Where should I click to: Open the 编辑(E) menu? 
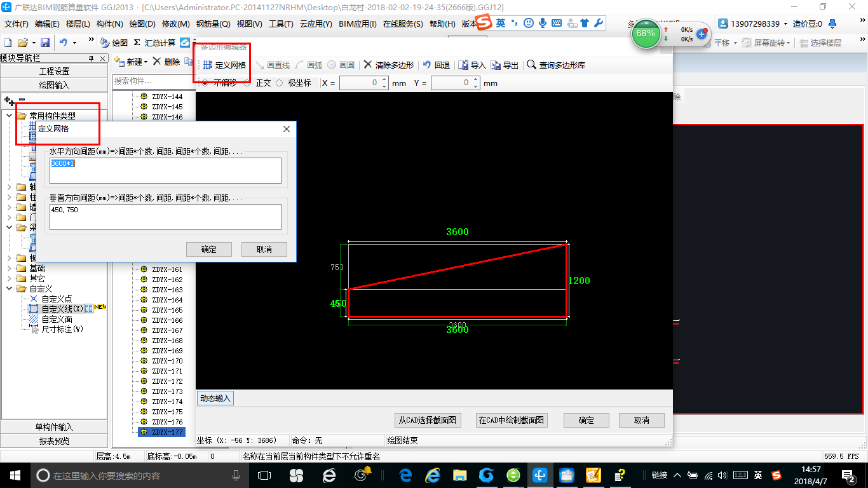47,24
